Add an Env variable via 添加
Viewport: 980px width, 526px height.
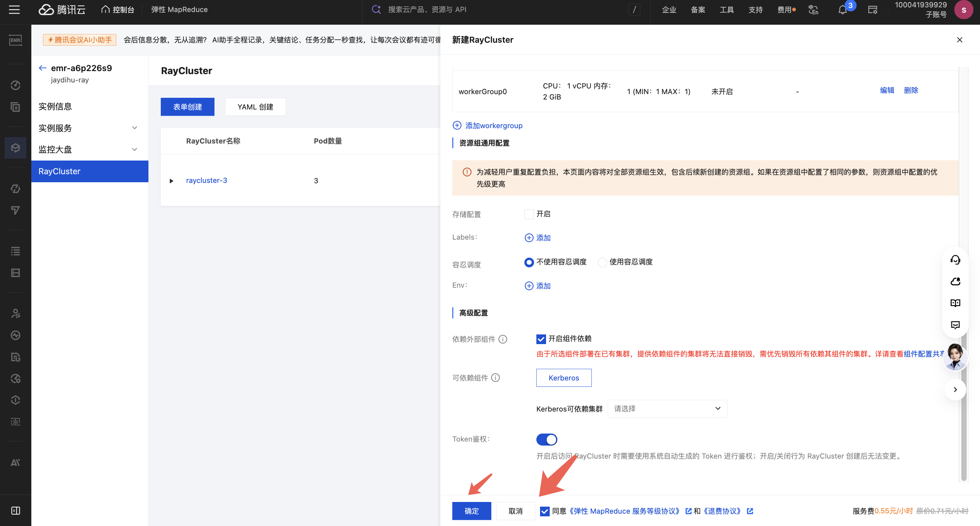(538, 286)
